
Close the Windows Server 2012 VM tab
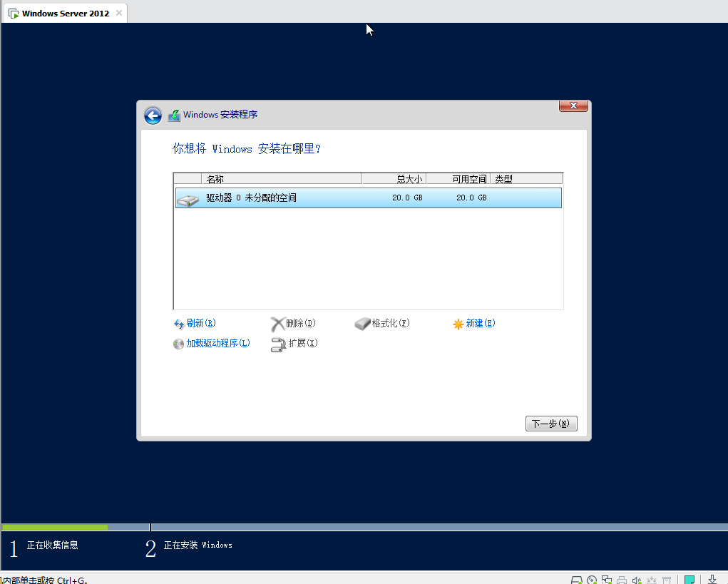coord(118,14)
